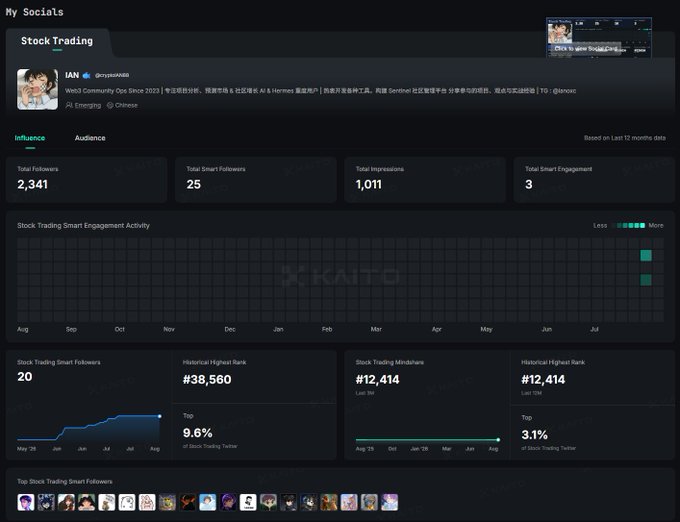The width and height of the screenshot is (680, 522).
Task: Click the Top 9.6% value
Action: (197, 433)
